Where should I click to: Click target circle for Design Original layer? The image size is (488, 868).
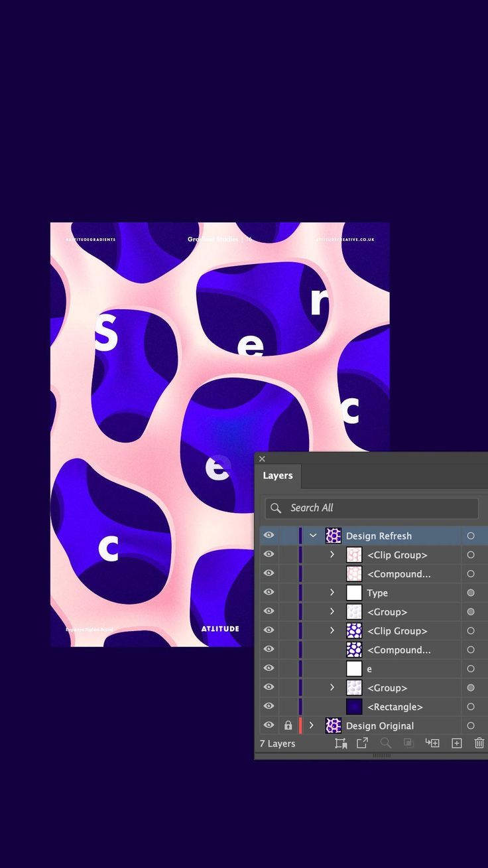[x=471, y=726]
